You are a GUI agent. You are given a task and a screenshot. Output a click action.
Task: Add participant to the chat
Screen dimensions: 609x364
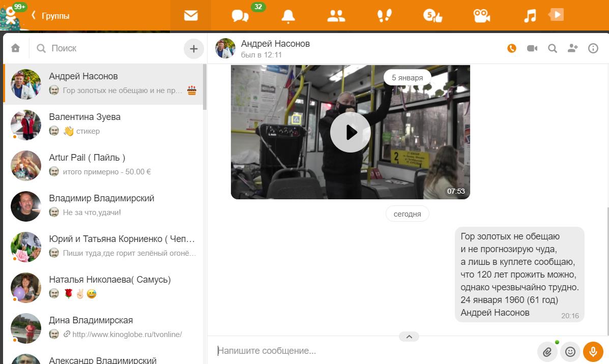572,48
